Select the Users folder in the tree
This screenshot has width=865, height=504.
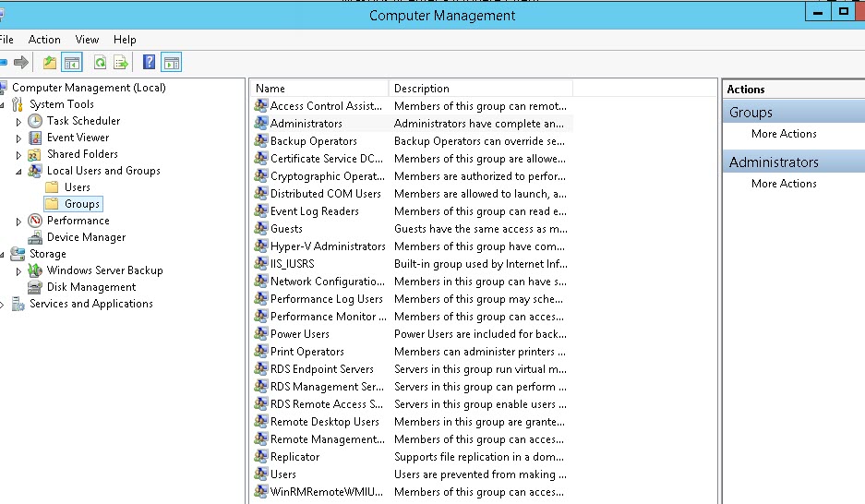[x=78, y=187]
